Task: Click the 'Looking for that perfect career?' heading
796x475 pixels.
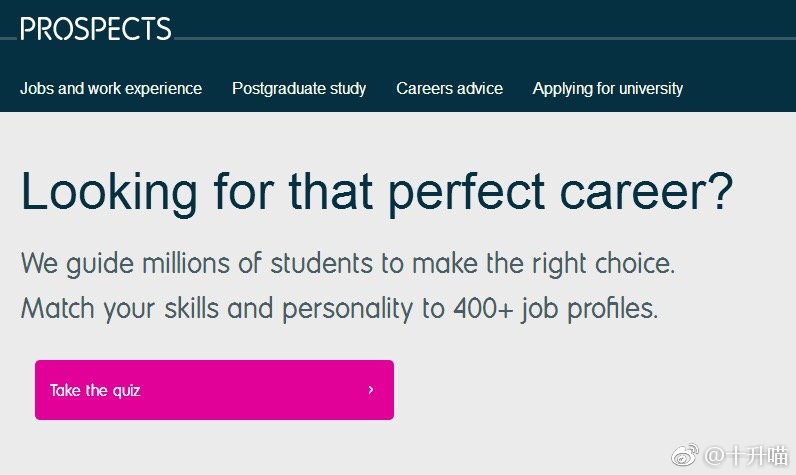Action: coord(377,192)
